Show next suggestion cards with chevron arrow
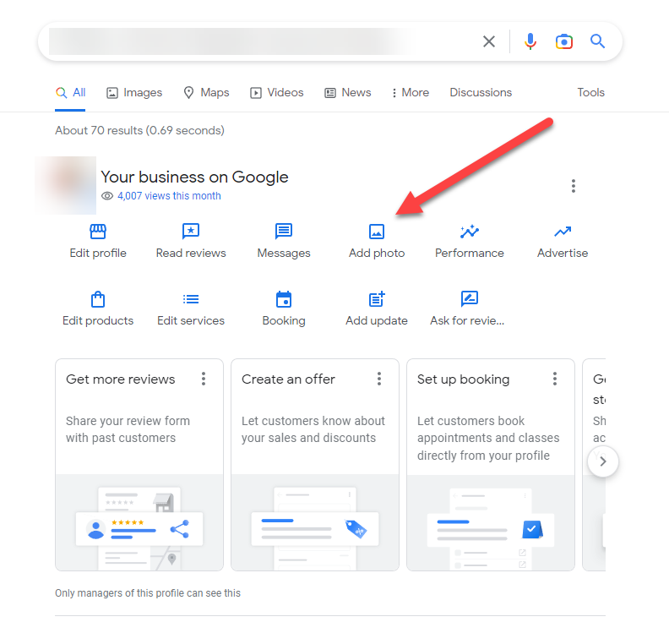 [603, 461]
